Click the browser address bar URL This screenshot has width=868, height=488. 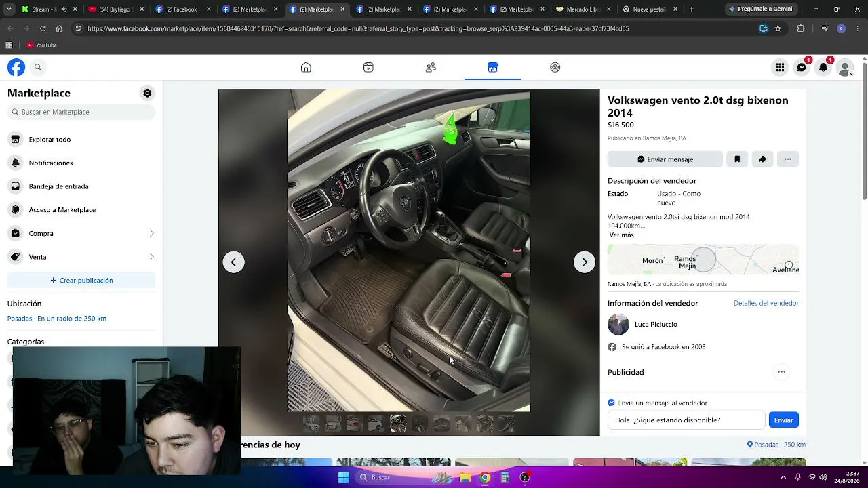[358, 28]
